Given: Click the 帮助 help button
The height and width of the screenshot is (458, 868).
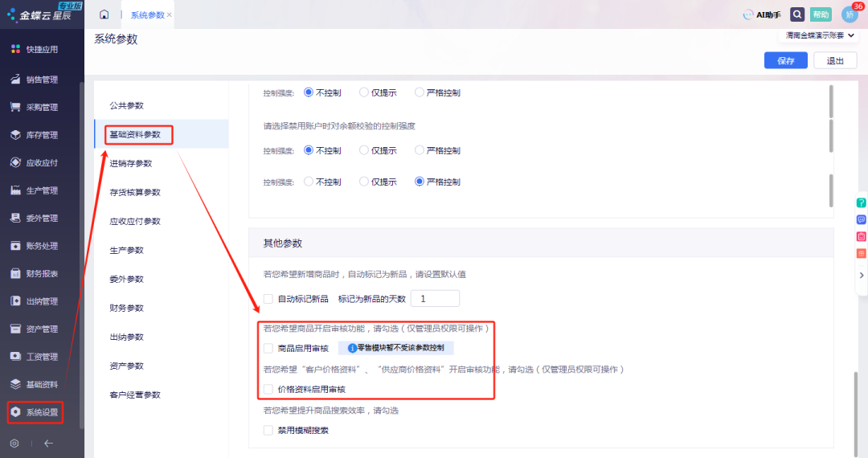Looking at the screenshot, I should (x=821, y=14).
